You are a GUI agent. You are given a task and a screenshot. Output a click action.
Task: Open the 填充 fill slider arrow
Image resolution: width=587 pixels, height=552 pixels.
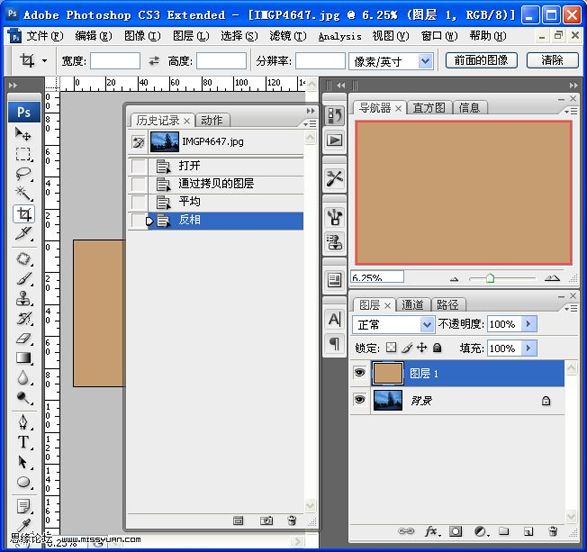click(x=529, y=348)
